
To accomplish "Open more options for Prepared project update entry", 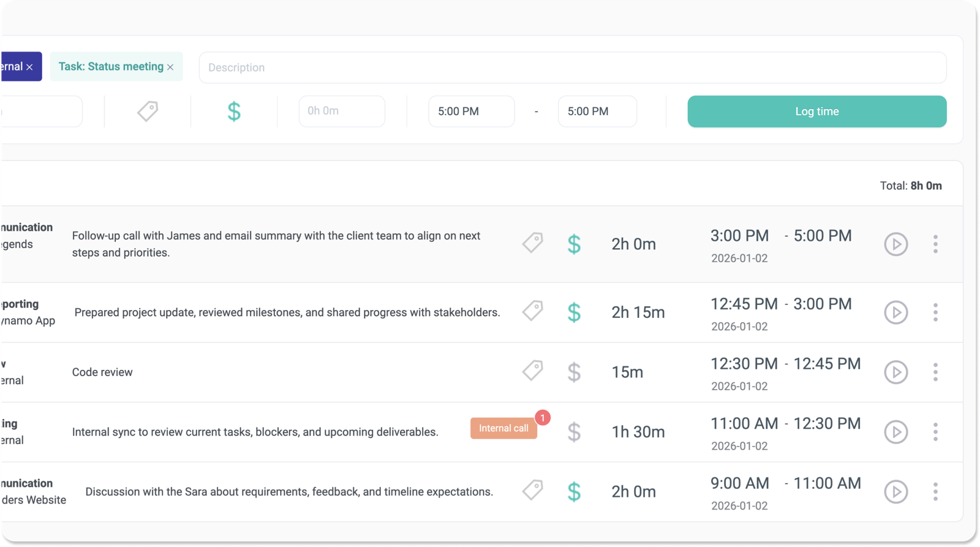I will tap(935, 312).
